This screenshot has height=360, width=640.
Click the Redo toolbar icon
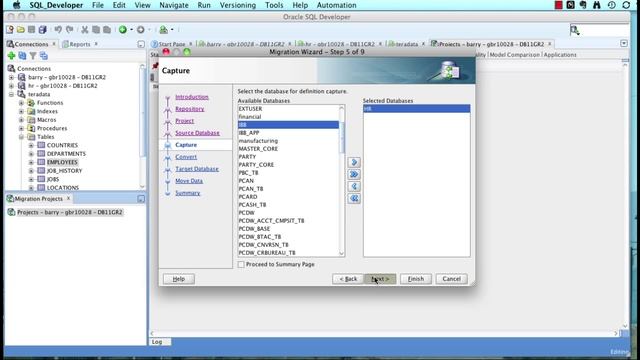point(69,29)
